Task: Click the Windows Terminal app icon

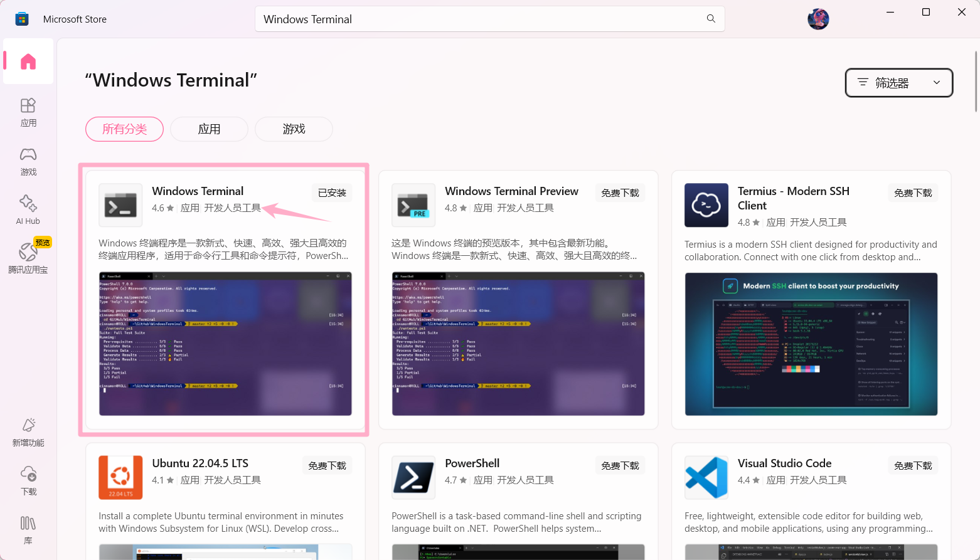Action: point(120,205)
